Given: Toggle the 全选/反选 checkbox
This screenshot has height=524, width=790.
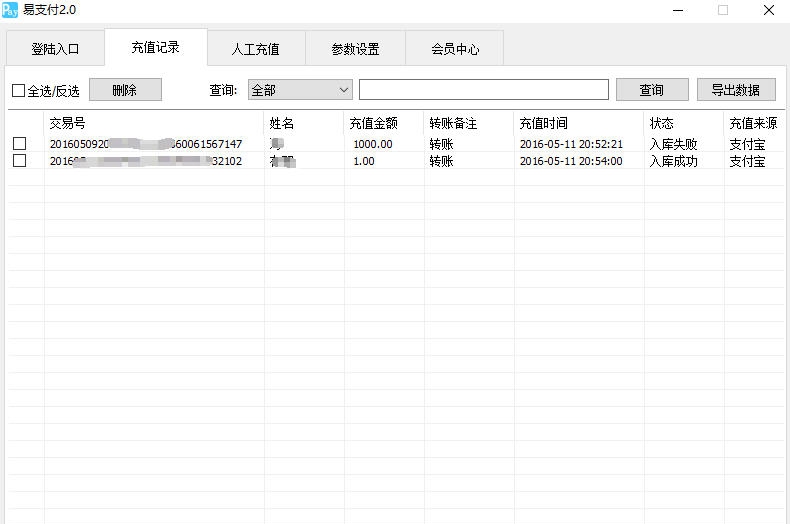Looking at the screenshot, I should (x=18, y=91).
